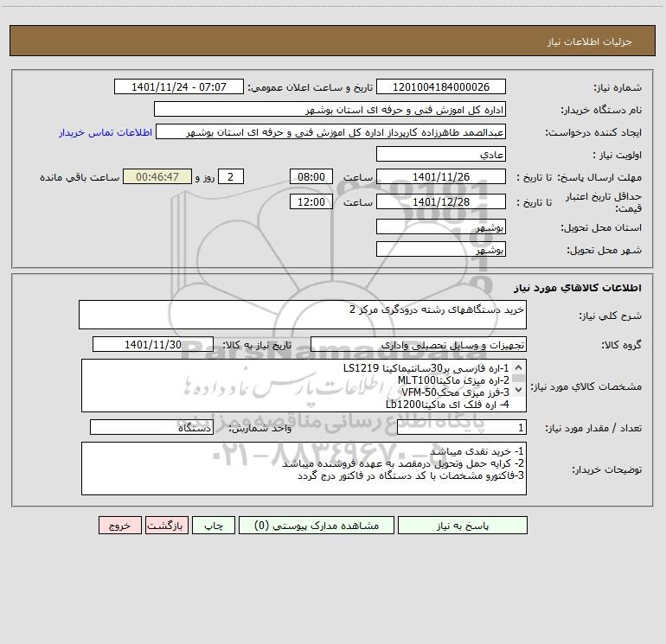Click the چاپ print button

[214, 525]
